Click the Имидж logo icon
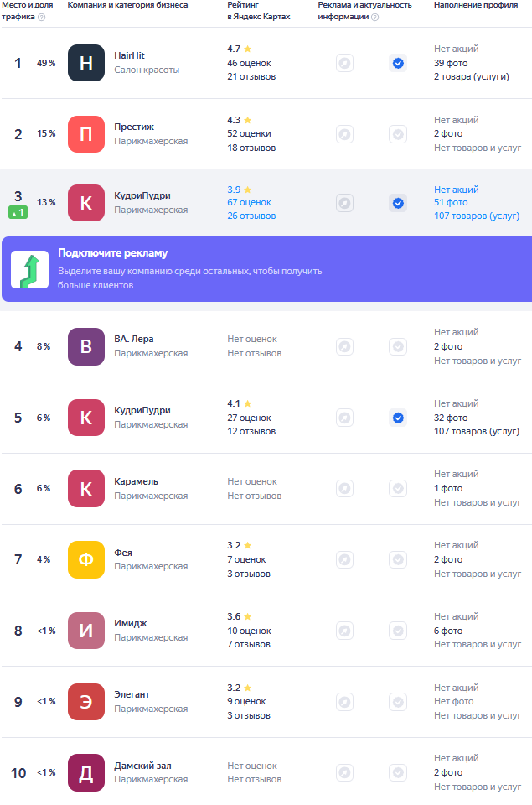 86,631
